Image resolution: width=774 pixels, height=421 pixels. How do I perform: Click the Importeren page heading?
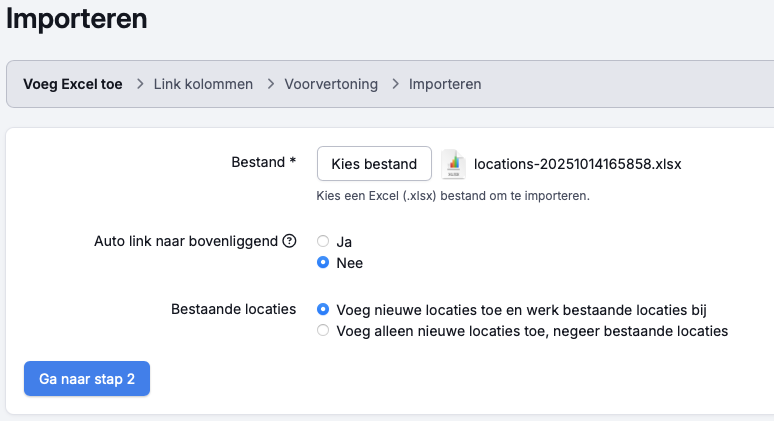[x=76, y=18]
